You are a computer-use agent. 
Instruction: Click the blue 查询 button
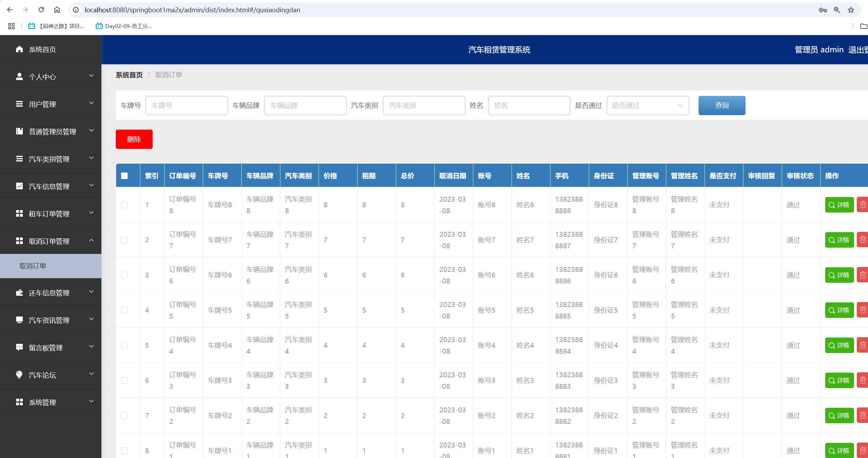[722, 105]
